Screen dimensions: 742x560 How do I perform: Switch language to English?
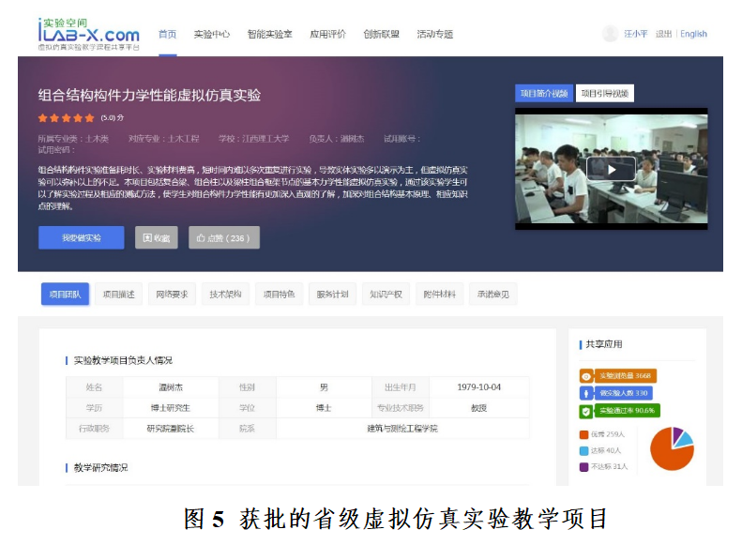[693, 34]
